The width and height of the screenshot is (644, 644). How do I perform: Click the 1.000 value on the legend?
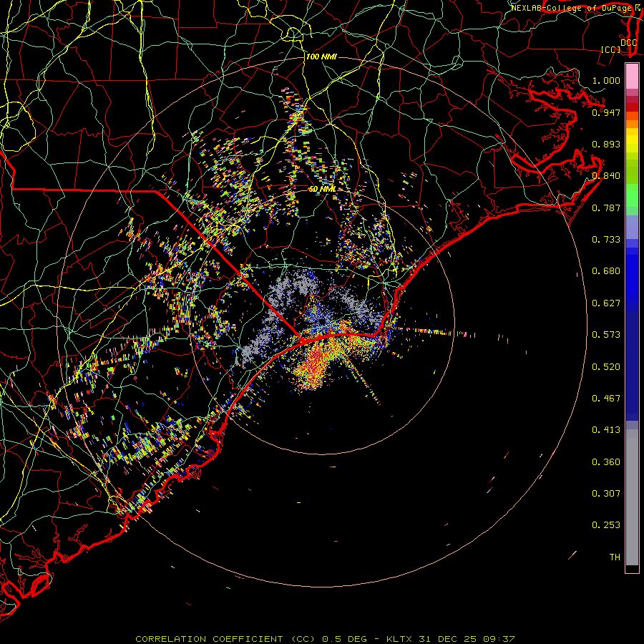coord(606,80)
